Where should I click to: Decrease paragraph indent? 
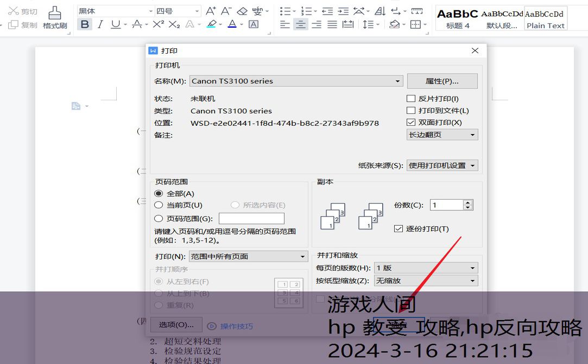327,11
